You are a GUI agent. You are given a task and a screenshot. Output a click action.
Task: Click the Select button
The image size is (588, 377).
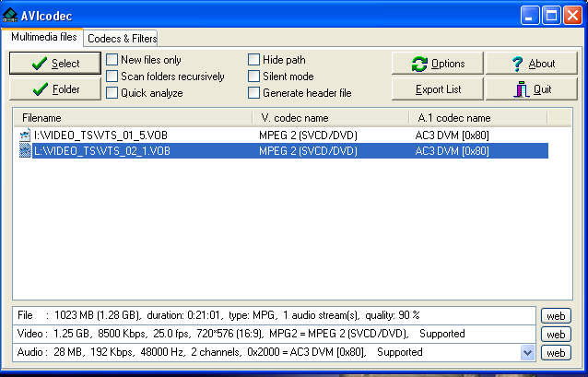pos(55,64)
